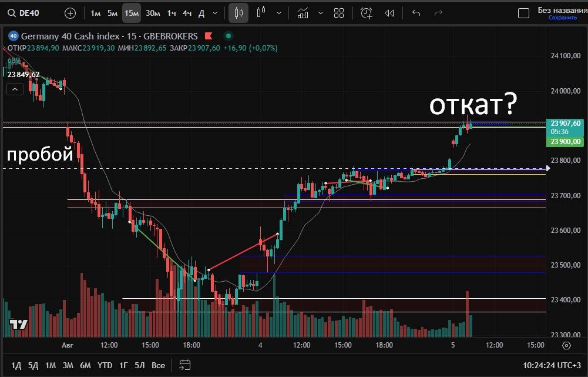This screenshot has width=588, height=377.
Task: Click the 23907,60 current price label
Action: pyautogui.click(x=566, y=123)
